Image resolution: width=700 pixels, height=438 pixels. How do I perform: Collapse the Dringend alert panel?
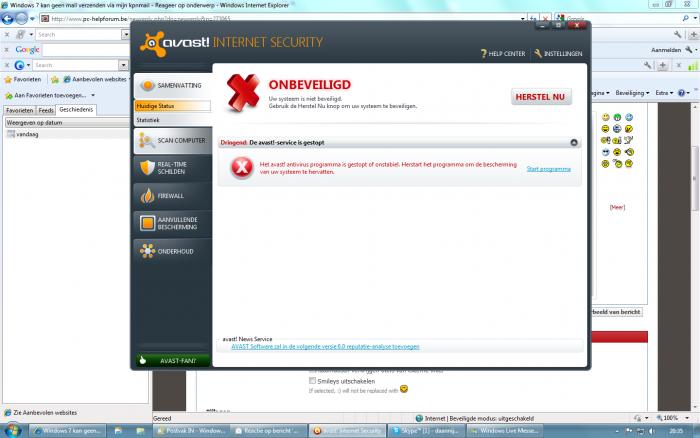coord(574,142)
